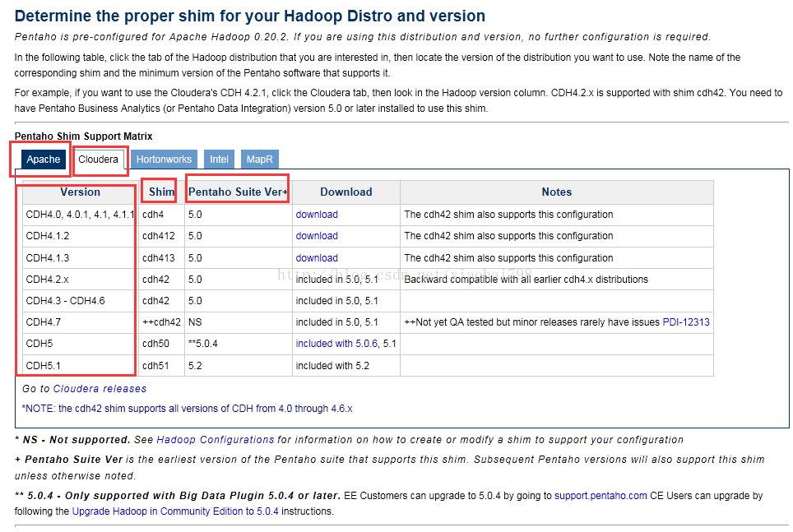Screen dimensions: 793x532
Task: Click the cdh51 shim cell
Action: (x=162, y=366)
